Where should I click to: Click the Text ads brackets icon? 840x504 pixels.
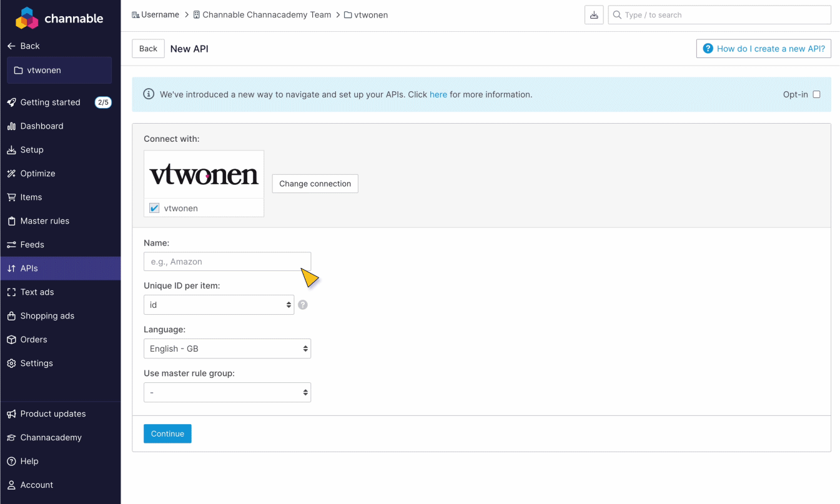coord(11,292)
